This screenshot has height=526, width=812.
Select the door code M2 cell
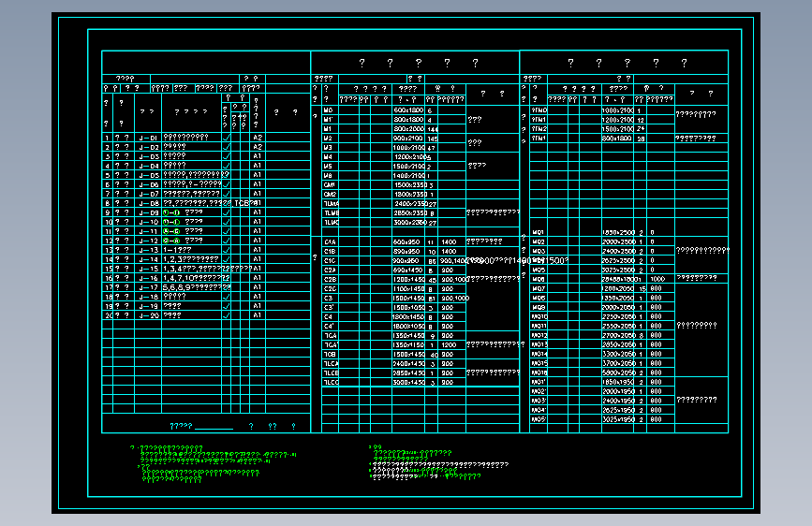[328, 139]
